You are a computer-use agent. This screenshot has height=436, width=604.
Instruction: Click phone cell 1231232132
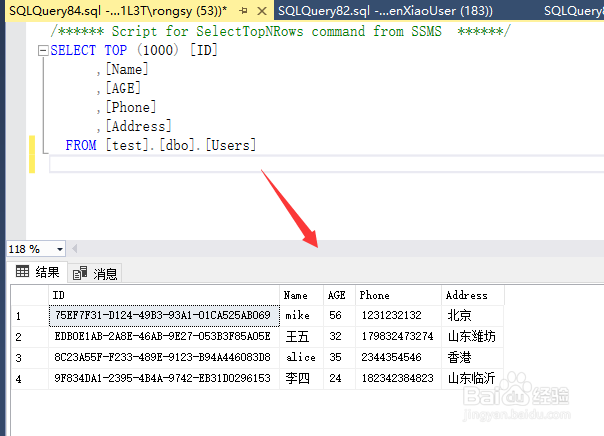[x=398, y=316]
